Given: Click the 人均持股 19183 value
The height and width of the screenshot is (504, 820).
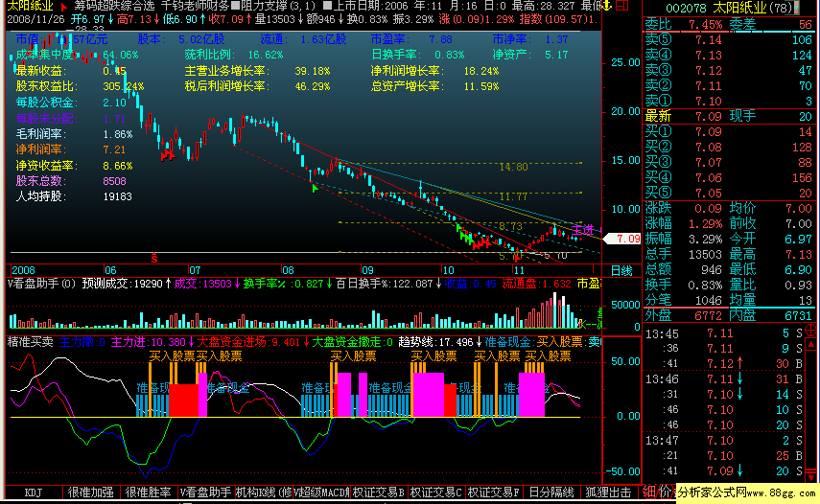Looking at the screenshot, I should [x=118, y=196].
